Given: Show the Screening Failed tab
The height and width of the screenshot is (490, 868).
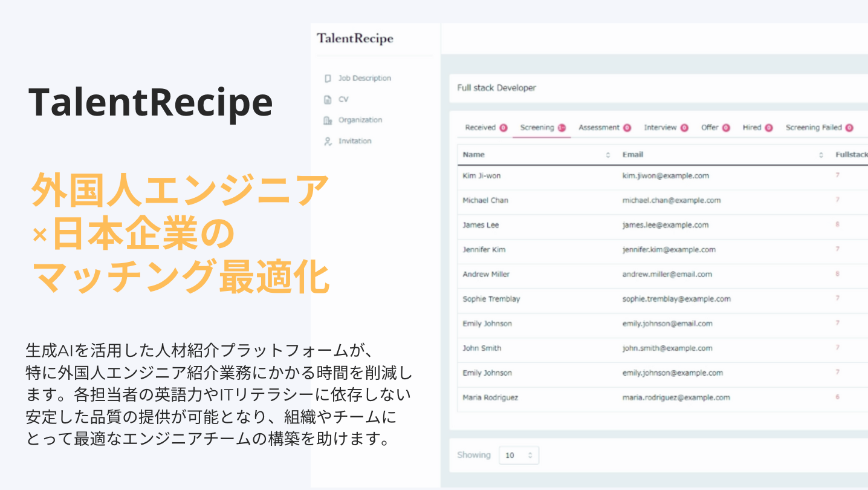Looking at the screenshot, I should tap(819, 128).
